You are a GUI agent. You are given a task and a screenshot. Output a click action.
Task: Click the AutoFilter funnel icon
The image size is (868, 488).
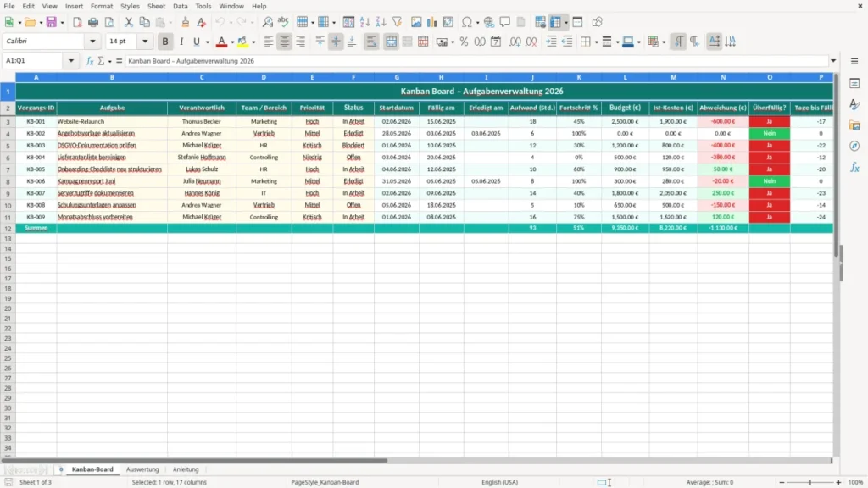click(397, 22)
